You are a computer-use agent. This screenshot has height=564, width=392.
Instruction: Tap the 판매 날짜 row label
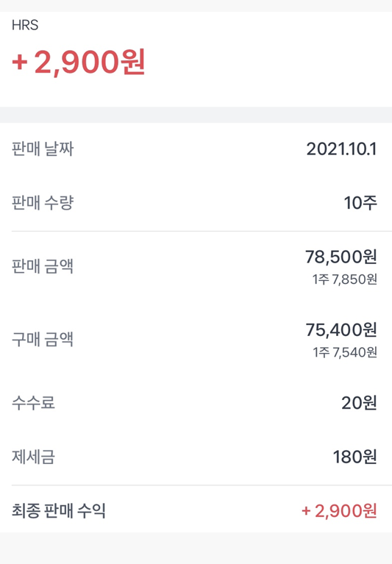click(x=43, y=149)
